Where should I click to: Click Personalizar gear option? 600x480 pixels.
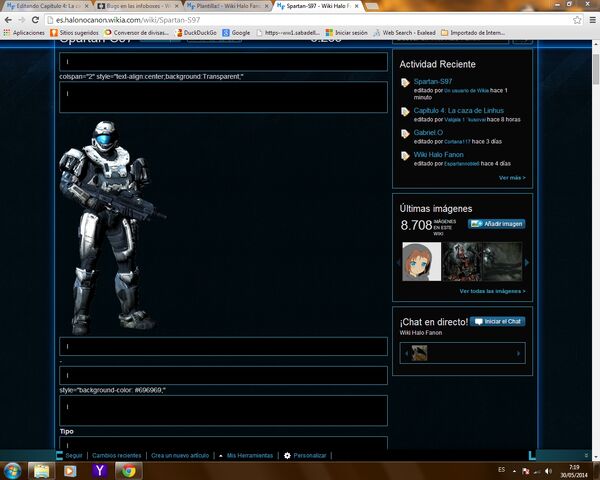305,456
